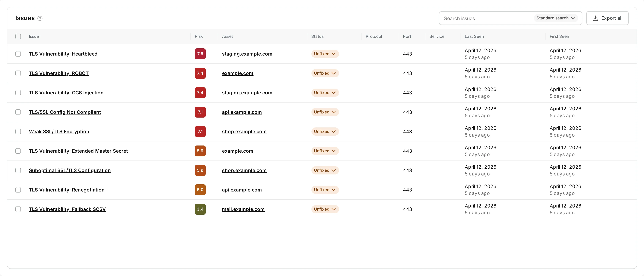The height and width of the screenshot is (276, 644).
Task: Click the 7.4 risk badge for CCS Injection
Action: [200, 93]
